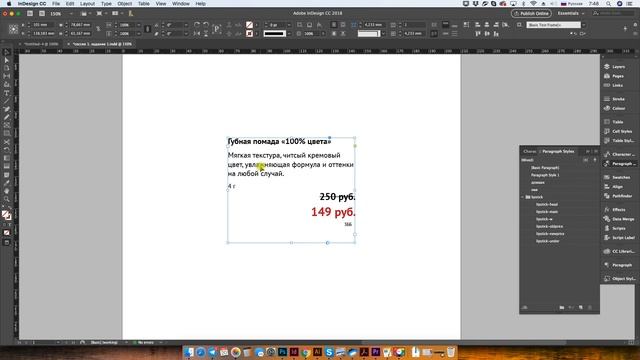640x360 pixels.
Task: Open the Table Styles panel
Action: [618, 140]
